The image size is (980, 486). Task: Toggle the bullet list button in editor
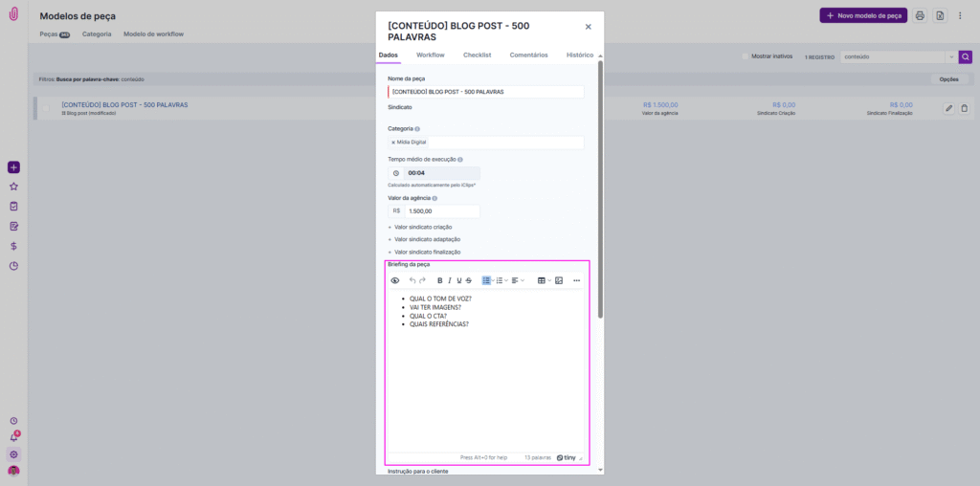[x=486, y=280]
